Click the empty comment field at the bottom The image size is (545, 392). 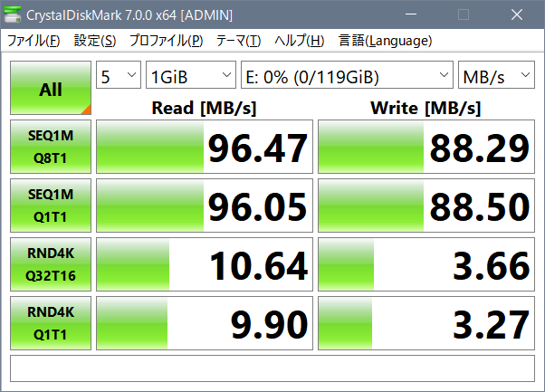(272, 368)
